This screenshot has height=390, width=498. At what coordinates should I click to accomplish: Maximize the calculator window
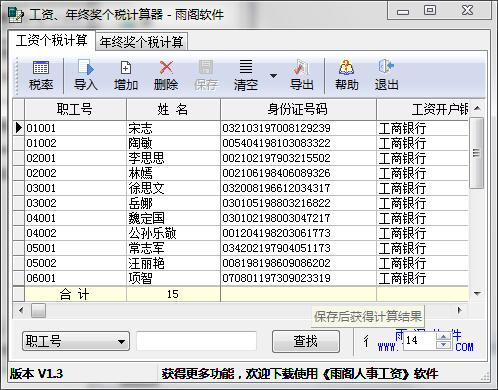tap(430, 10)
